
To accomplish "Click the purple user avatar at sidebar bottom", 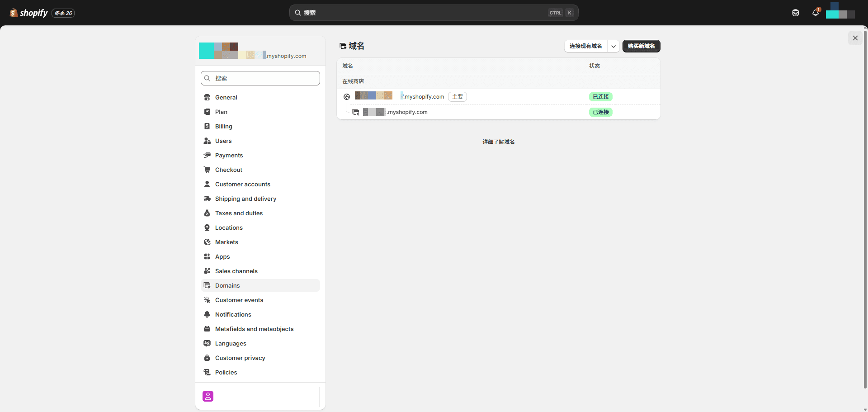I will (208, 396).
